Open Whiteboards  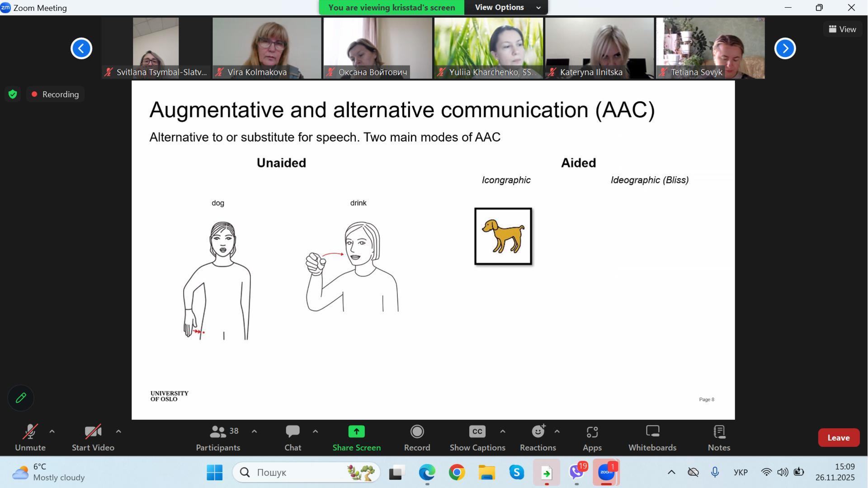click(652, 437)
